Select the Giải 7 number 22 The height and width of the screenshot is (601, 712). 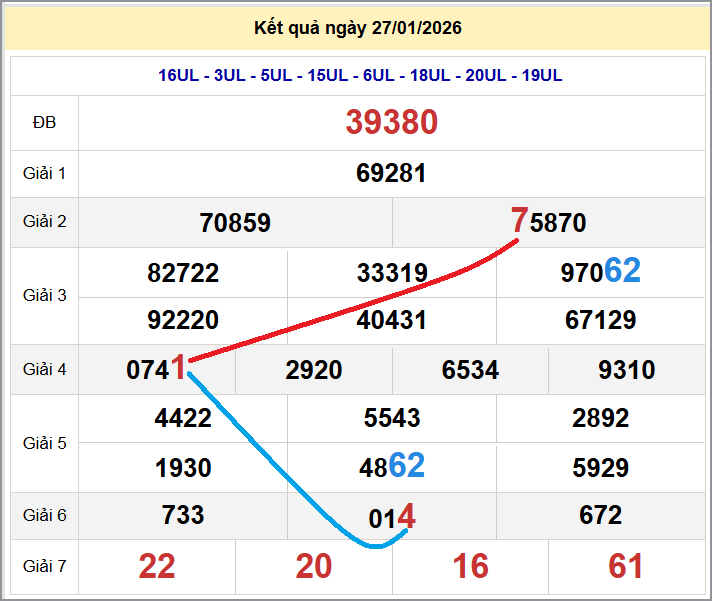[x=157, y=566]
